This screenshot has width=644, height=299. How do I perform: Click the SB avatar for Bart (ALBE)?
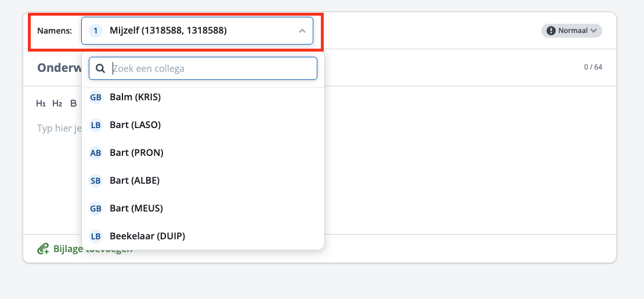tap(96, 181)
